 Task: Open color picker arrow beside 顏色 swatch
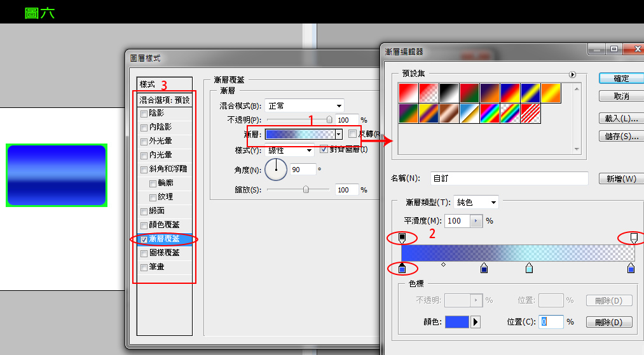point(475,322)
